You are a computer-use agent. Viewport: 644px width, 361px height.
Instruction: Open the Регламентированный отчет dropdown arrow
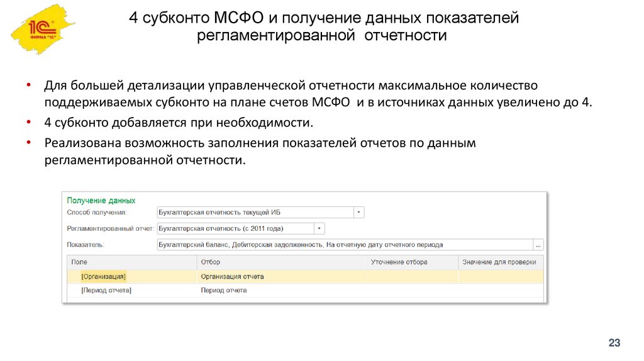click(x=319, y=228)
